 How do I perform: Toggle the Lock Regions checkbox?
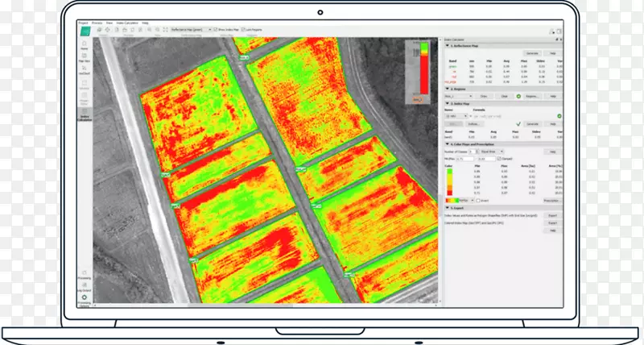pos(243,30)
